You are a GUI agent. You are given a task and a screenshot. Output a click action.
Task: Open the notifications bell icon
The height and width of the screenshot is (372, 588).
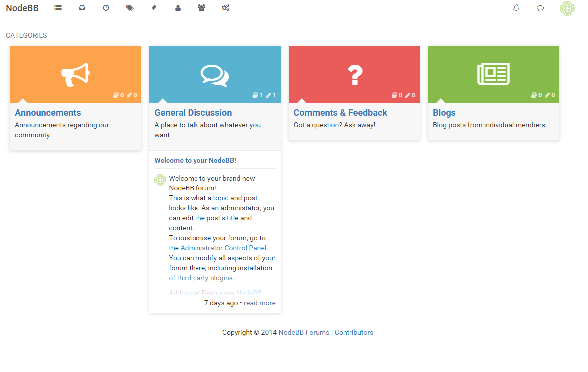(516, 8)
